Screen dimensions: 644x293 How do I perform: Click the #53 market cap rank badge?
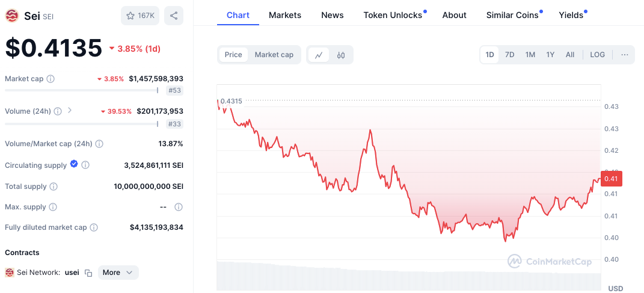pos(174,90)
